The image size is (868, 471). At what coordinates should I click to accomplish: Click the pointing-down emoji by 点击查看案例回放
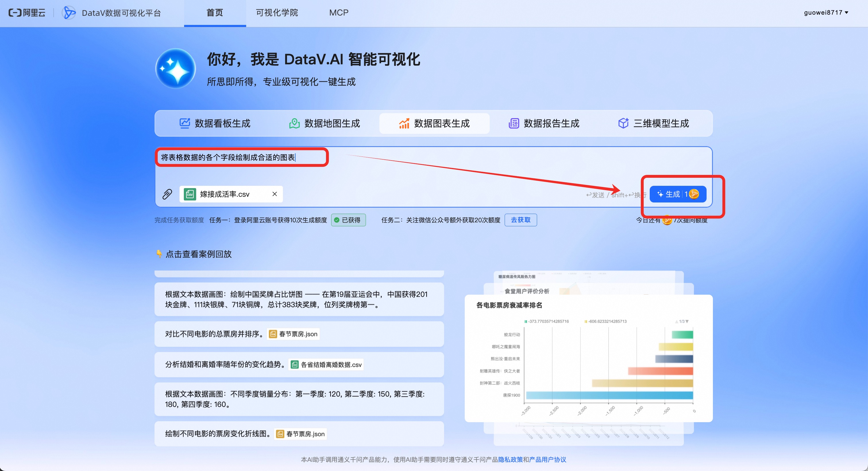159,254
